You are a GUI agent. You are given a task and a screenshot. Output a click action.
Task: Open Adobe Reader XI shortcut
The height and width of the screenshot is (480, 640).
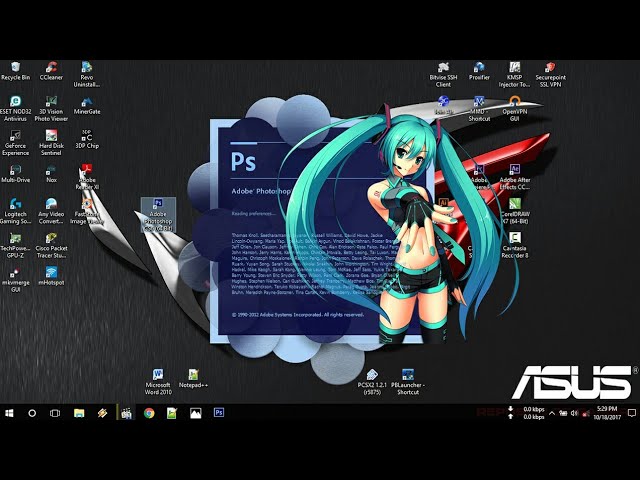click(x=87, y=177)
